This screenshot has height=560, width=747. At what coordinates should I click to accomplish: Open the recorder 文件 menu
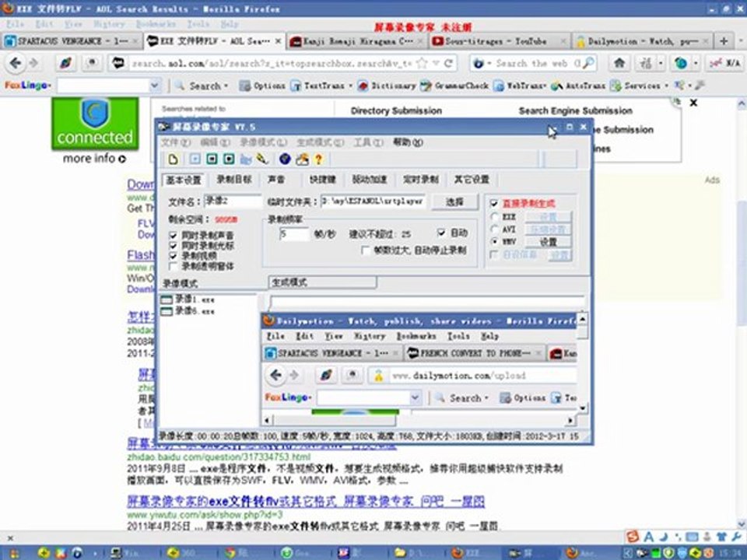pos(175,142)
